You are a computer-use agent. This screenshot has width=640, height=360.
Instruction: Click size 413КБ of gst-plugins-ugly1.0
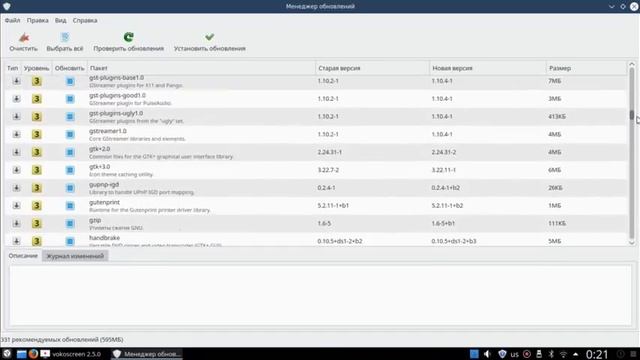[x=557, y=117]
